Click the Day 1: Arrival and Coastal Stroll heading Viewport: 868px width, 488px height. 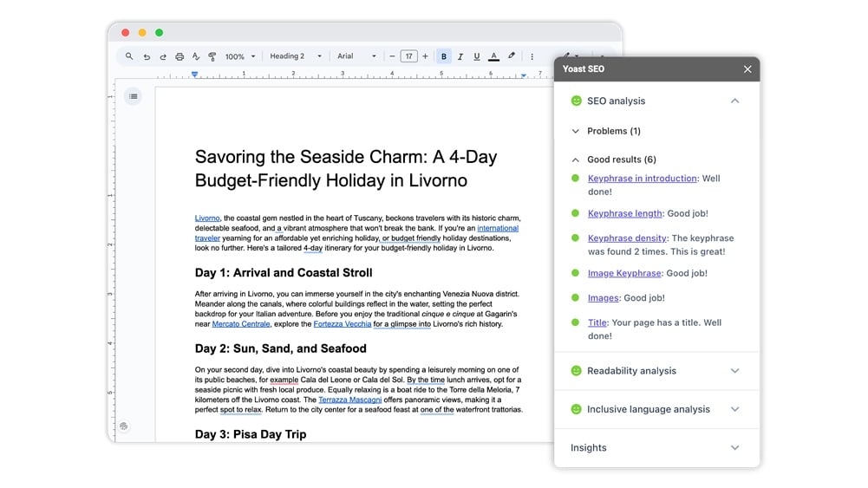[284, 273]
